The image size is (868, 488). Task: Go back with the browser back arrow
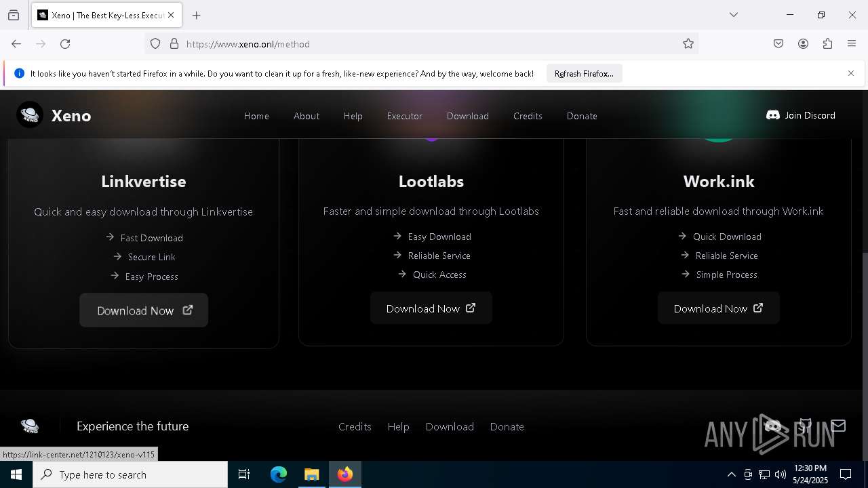coord(16,44)
